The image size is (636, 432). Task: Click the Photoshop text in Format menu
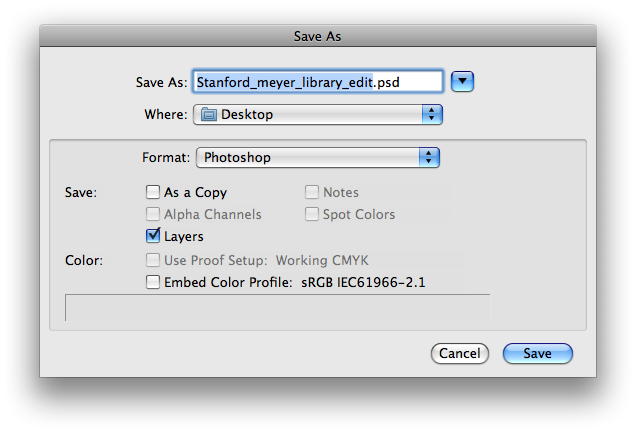pos(237,157)
